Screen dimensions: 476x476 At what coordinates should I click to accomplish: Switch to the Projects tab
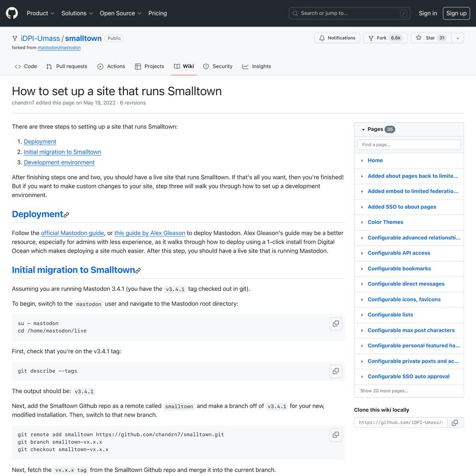point(149,67)
